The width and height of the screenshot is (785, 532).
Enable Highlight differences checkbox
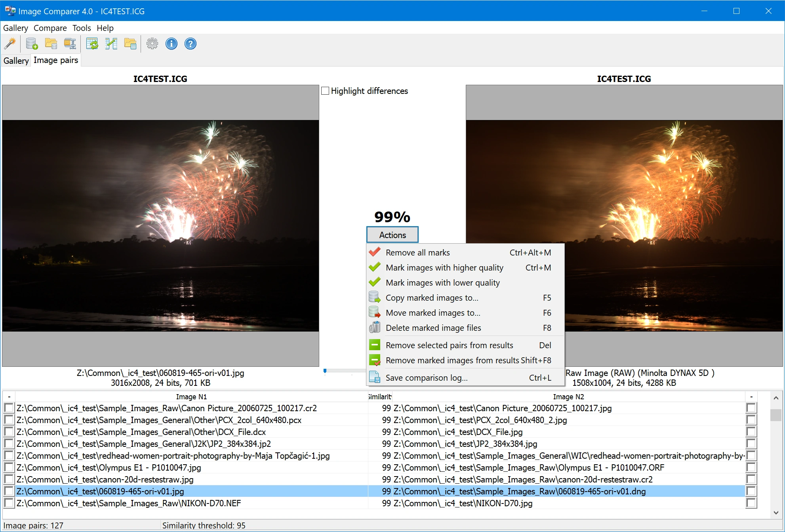coord(325,91)
